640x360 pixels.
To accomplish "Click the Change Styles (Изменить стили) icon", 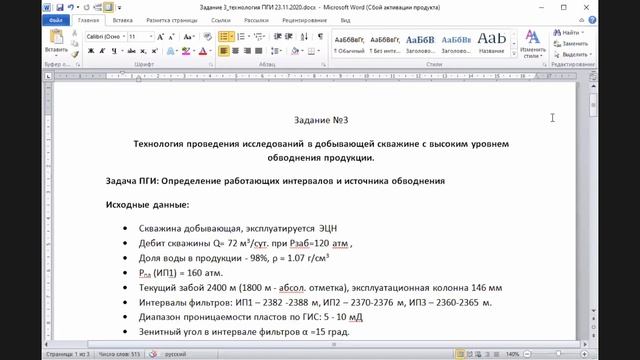I will pyautogui.click(x=533, y=44).
